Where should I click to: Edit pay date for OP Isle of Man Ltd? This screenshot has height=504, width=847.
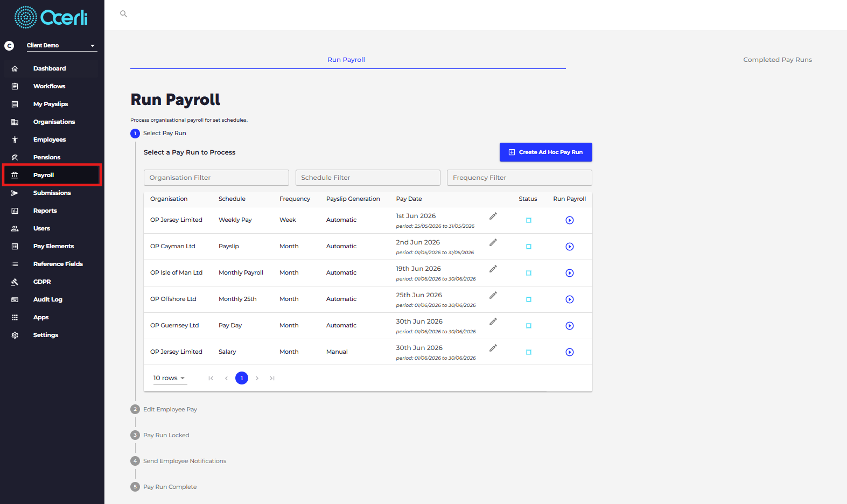(493, 269)
